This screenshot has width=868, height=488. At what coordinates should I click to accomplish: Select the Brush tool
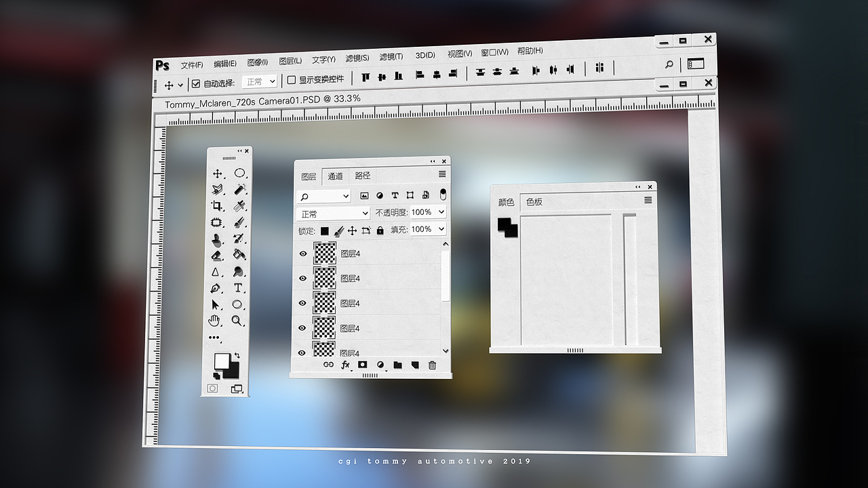click(x=239, y=222)
